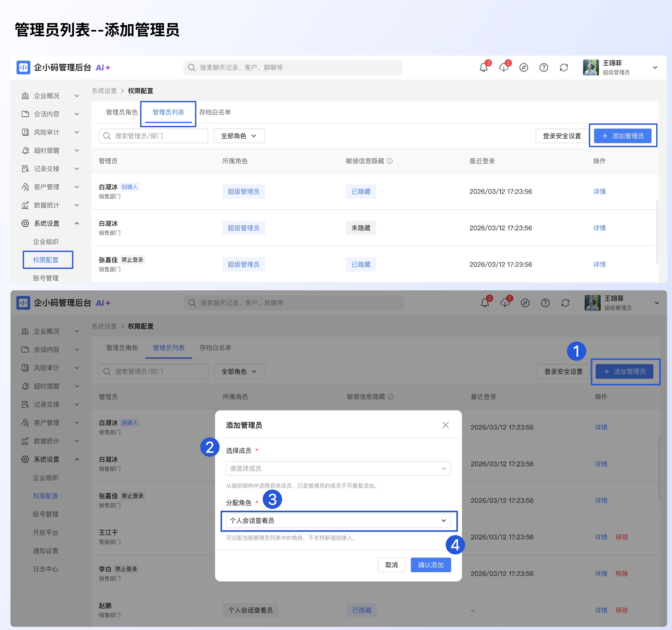Click 确认添加 button in the dialog
Image resolution: width=672 pixels, height=630 pixels.
tap(431, 565)
